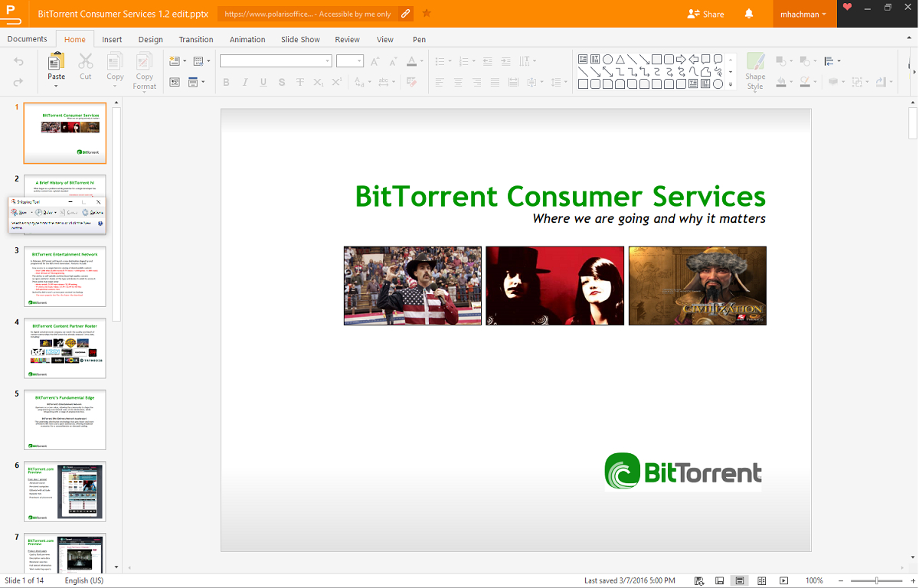Image resolution: width=919 pixels, height=588 pixels.
Task: Toggle notes pane view in status bar
Action: (720, 581)
